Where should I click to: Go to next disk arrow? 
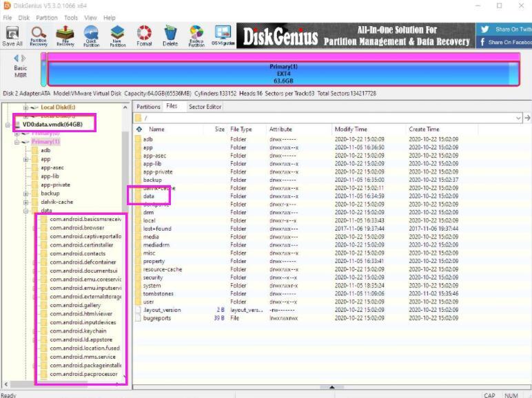[x=23, y=59]
